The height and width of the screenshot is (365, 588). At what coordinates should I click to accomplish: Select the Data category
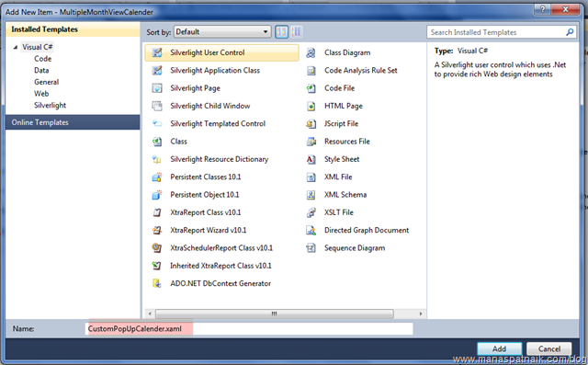pyautogui.click(x=41, y=70)
